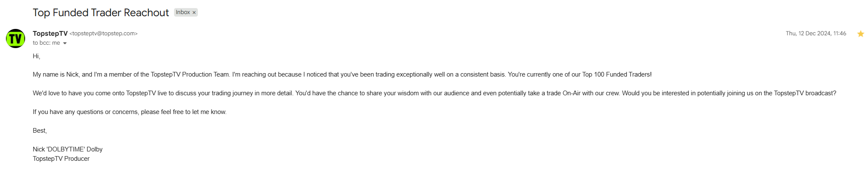Click the topsteptv@topstep.com email address
This screenshot has height=171, width=868.
point(103,34)
